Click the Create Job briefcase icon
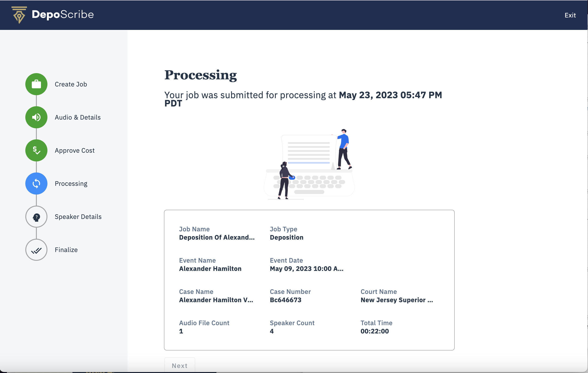 click(36, 84)
